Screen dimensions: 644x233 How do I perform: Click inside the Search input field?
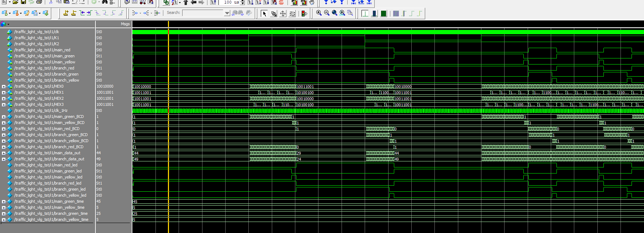[203, 13]
